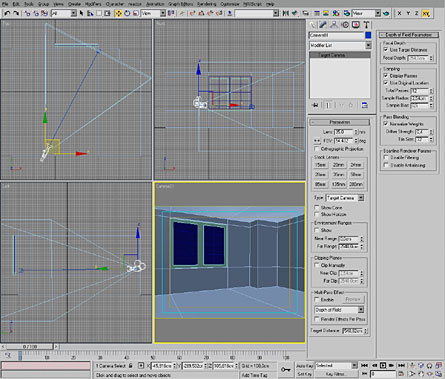
Task: Click Configure Modifier Sets icon
Action: 365,105
